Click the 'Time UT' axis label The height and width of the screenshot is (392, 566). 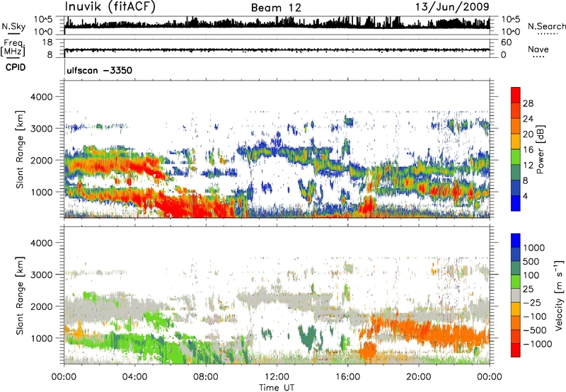277,388
